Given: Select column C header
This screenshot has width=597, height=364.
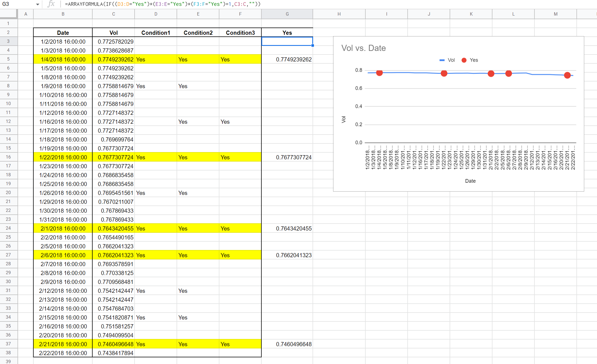Looking at the screenshot, I should (x=113, y=14).
